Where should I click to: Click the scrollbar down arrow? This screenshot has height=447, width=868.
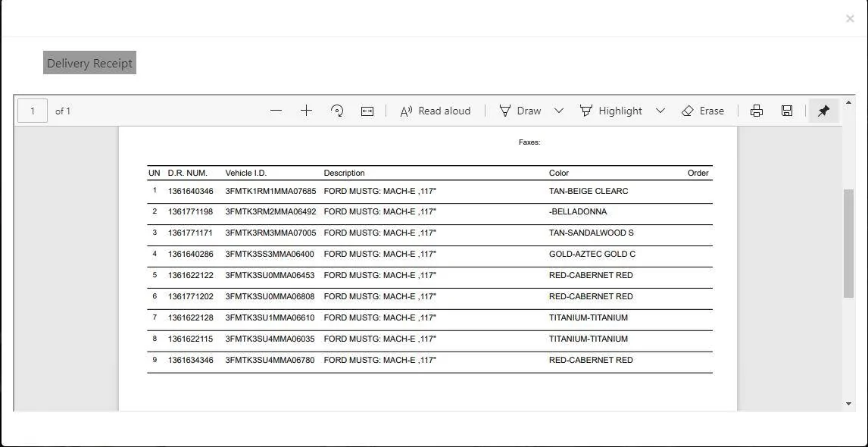click(x=848, y=404)
